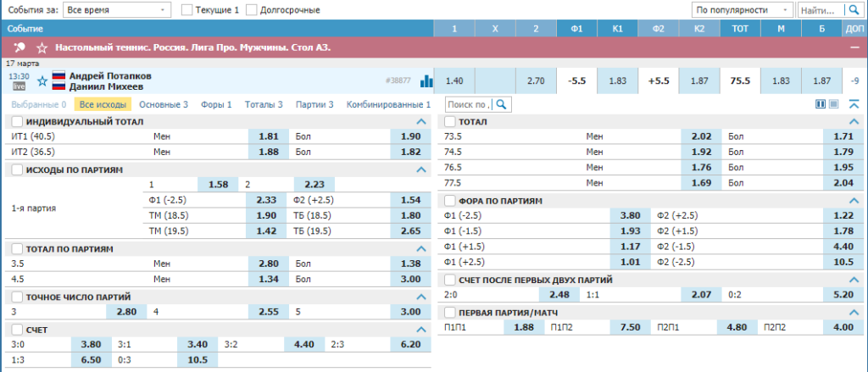
Task: Check the СЧЕТ ПОСЛЕ ПЕРВЫХ ДВУХ ПАРТИЙ checkbox
Action: click(450, 280)
